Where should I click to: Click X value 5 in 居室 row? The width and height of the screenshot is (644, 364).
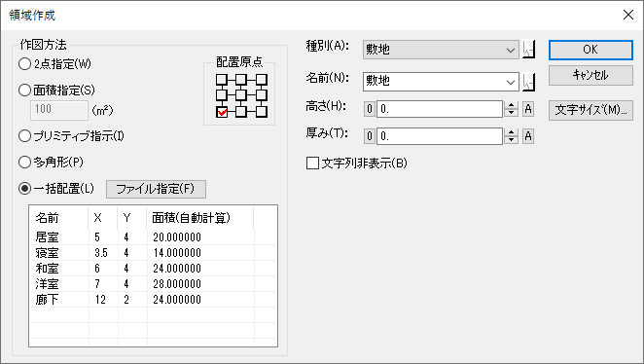point(97,237)
